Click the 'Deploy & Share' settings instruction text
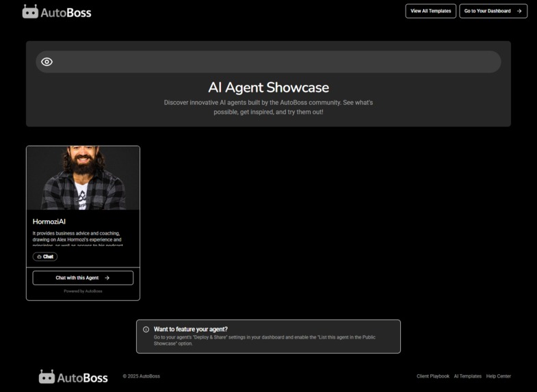The width and height of the screenshot is (537, 392). (264, 340)
